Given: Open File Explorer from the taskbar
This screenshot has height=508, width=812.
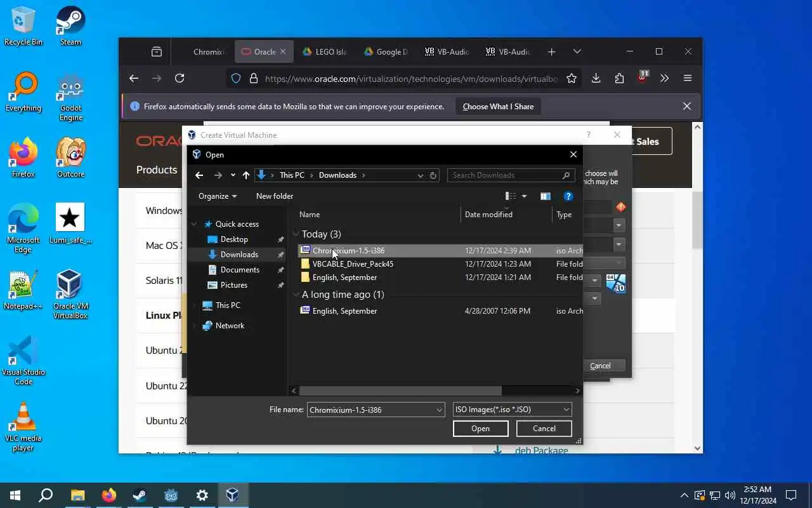Looking at the screenshot, I should pyautogui.click(x=77, y=495).
